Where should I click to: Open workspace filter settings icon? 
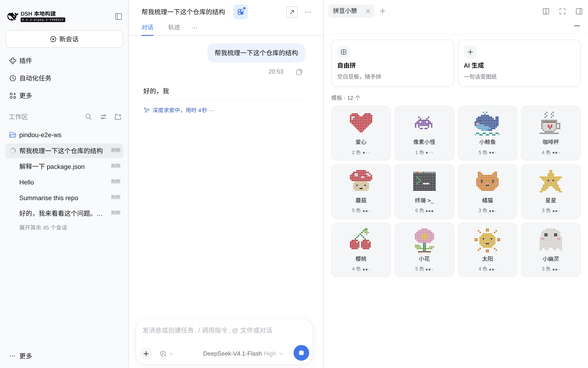click(x=103, y=117)
